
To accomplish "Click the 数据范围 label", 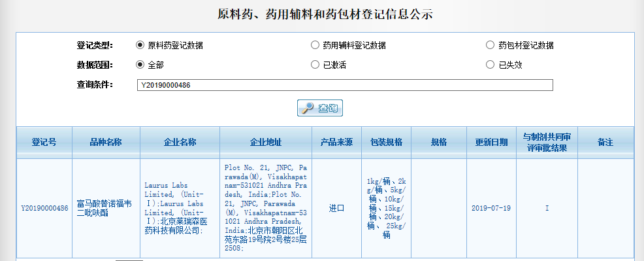I will click(x=95, y=65).
